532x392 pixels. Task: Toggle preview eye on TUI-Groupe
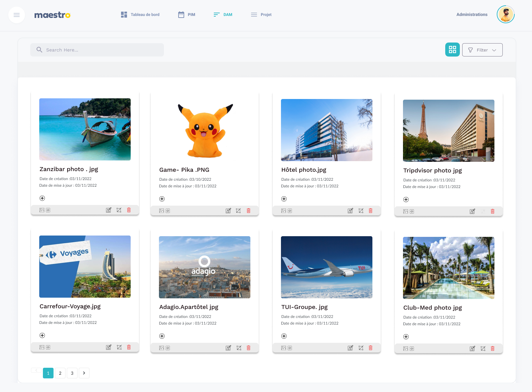coord(290,348)
